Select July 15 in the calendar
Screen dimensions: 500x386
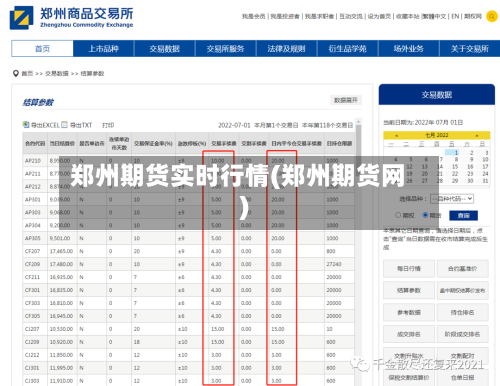(x=455, y=166)
